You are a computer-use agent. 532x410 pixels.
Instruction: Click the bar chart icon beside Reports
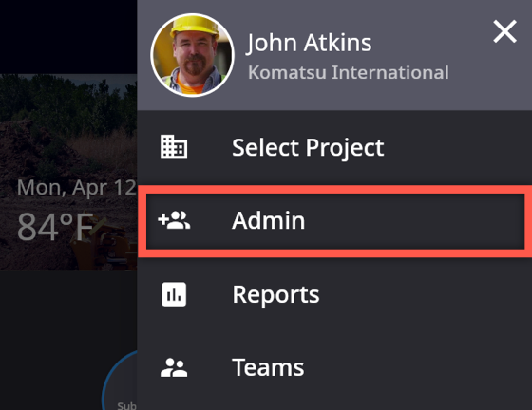point(174,294)
